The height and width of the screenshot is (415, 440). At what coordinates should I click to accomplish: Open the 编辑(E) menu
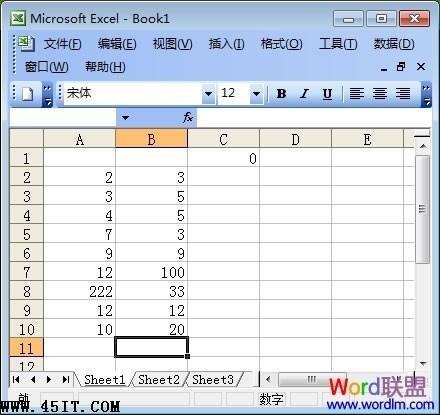(x=117, y=44)
